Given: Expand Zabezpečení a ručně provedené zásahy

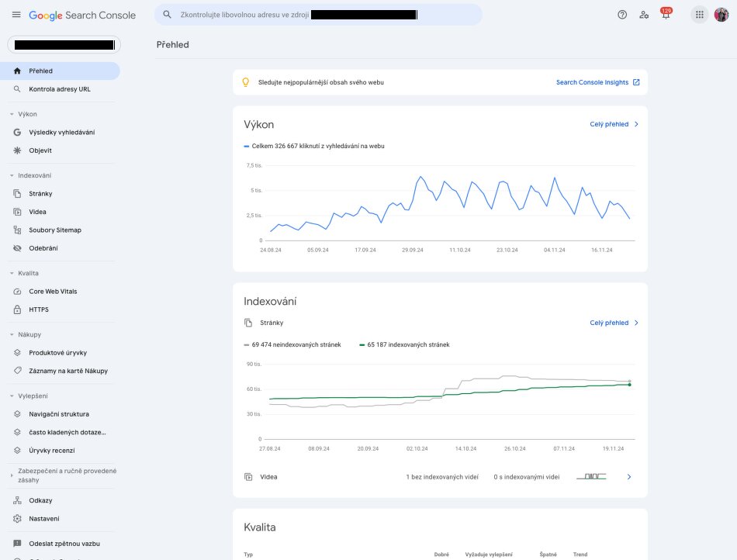Looking at the screenshot, I should (x=11, y=472).
